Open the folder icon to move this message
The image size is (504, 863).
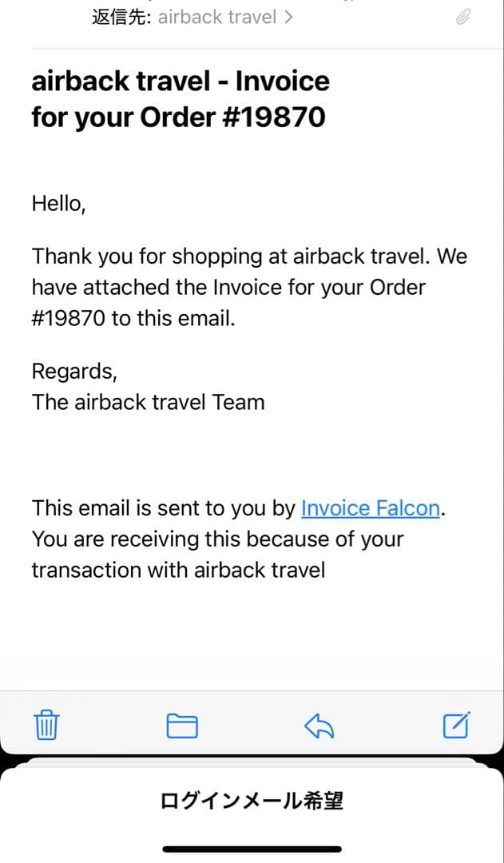tap(181, 726)
